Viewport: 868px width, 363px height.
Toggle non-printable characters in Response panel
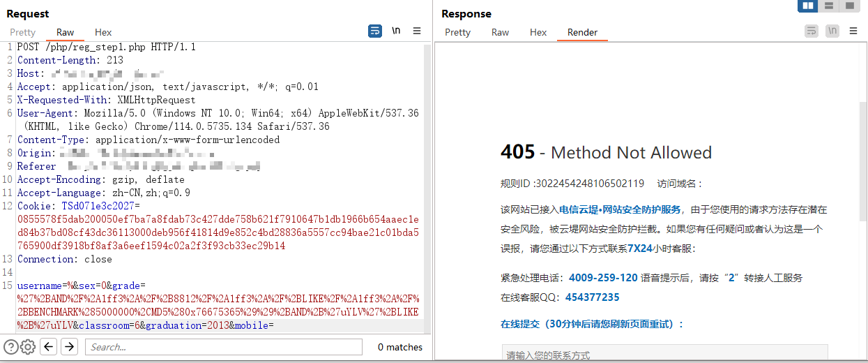(x=832, y=31)
